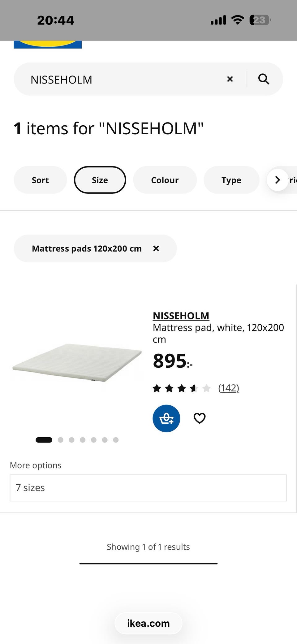Viewport: 297px width, 644px height.
Task: Tap the star rating for NISSEHOLM
Action: click(182, 388)
